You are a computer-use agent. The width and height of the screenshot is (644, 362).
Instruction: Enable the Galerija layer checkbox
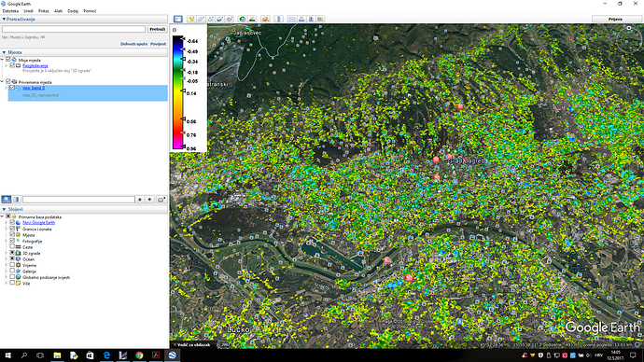[12, 271]
